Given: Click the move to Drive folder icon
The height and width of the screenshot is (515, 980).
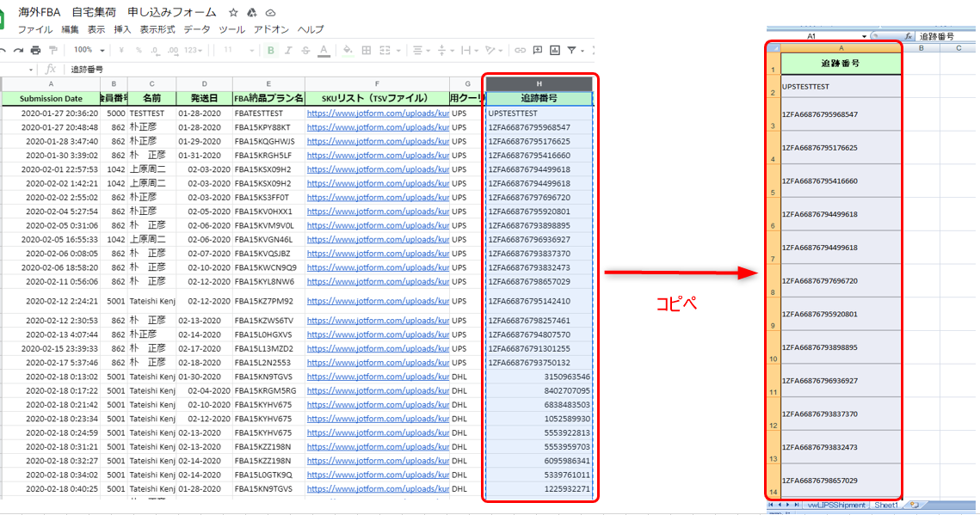Looking at the screenshot, I should pyautogui.click(x=252, y=13).
